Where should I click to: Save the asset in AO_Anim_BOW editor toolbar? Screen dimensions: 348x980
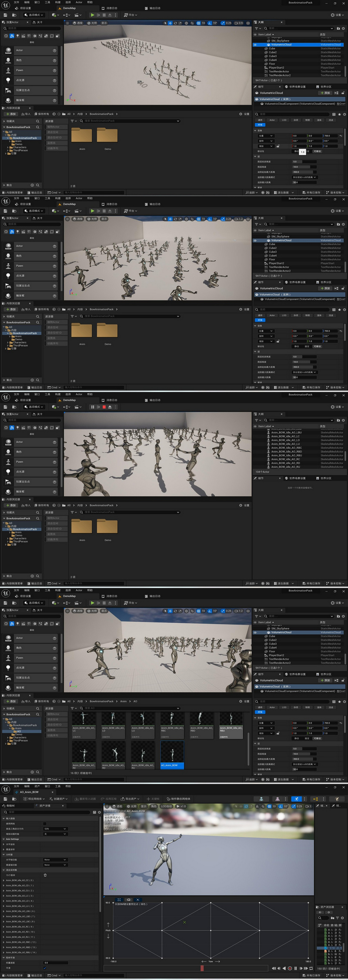point(6,799)
